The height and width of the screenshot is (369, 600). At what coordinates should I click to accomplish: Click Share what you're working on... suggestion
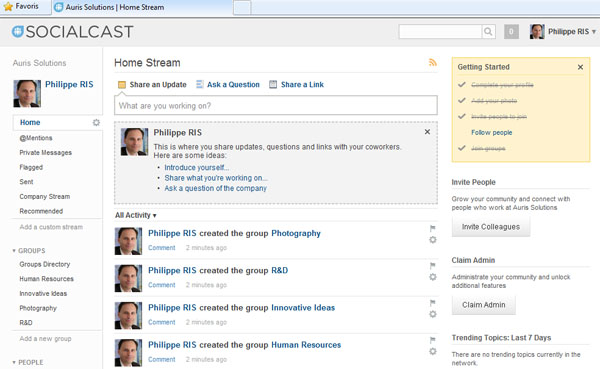[216, 178]
